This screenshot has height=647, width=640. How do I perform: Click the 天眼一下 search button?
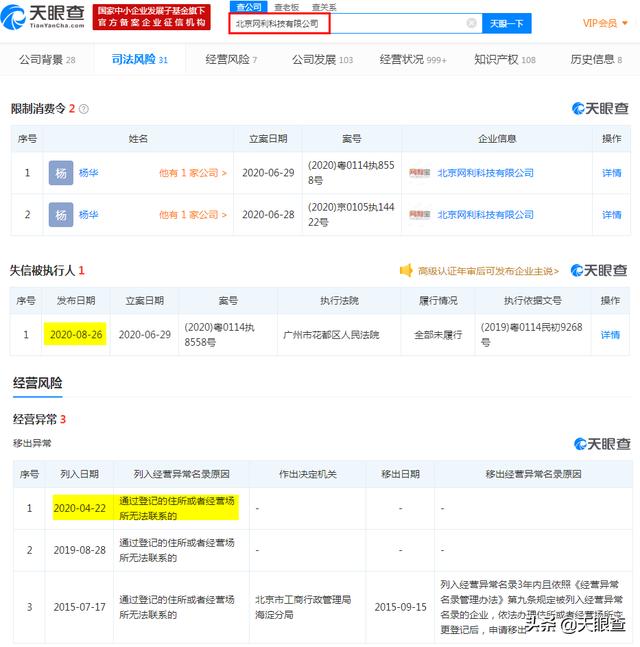[506, 24]
